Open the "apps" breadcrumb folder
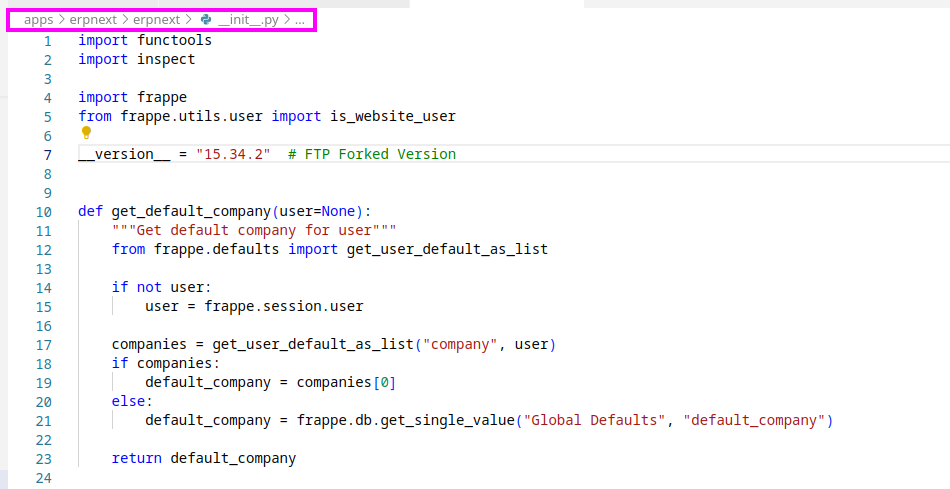The image size is (950, 489). tap(39, 20)
